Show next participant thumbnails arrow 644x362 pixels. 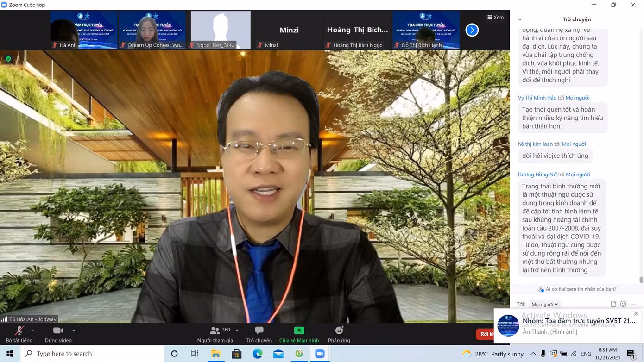[472, 30]
